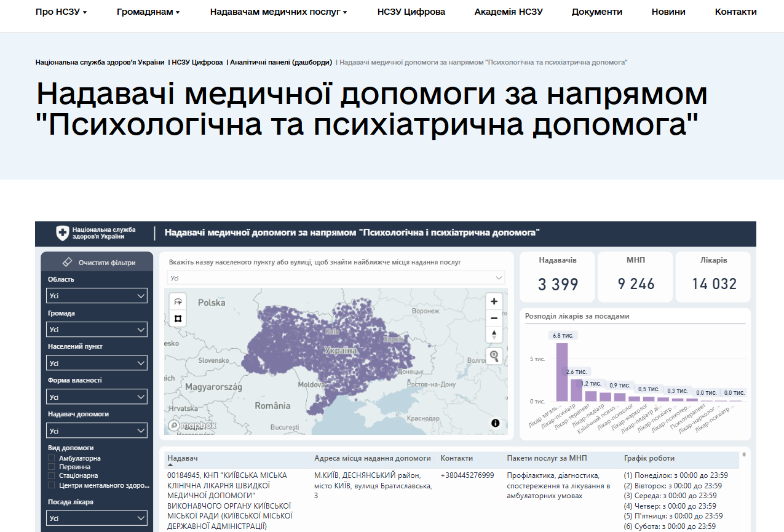The height and width of the screenshot is (532, 784).
Task: Expand the Громадянам menu
Action: [148, 12]
